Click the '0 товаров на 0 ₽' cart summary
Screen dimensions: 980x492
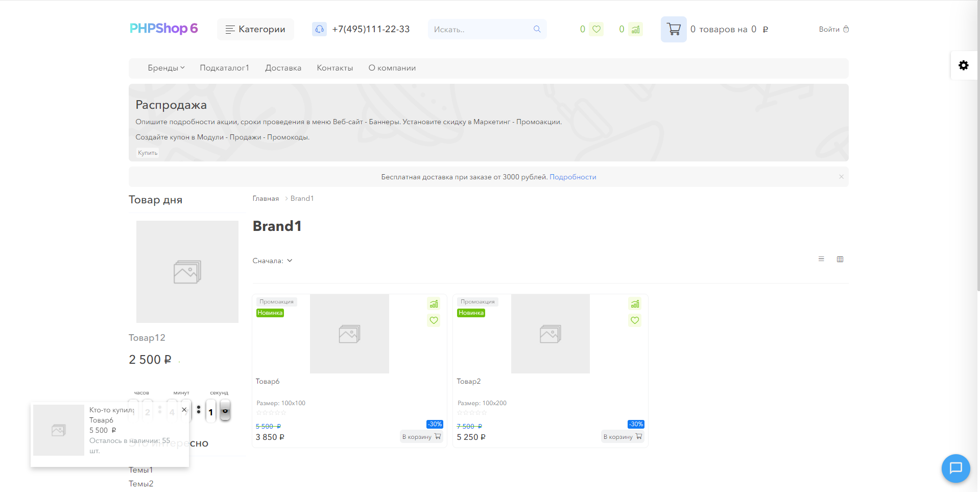[729, 29]
